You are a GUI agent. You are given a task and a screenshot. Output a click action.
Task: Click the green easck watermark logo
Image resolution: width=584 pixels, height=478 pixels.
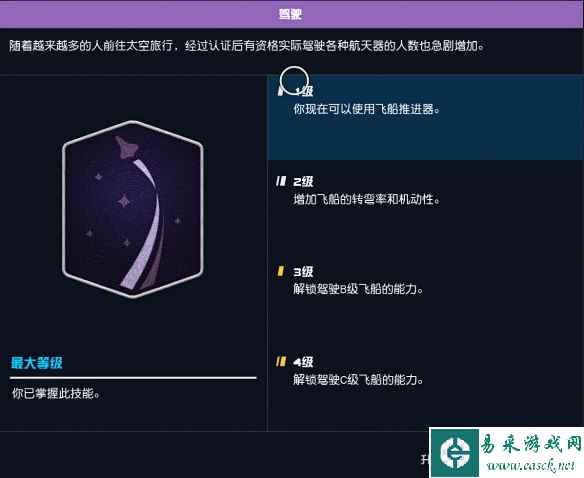pos(455,452)
